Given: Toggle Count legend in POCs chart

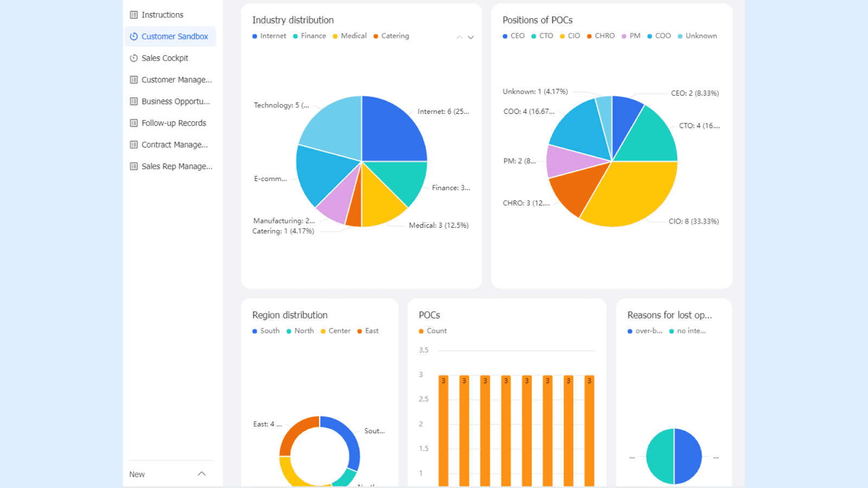Looking at the screenshot, I should point(433,331).
